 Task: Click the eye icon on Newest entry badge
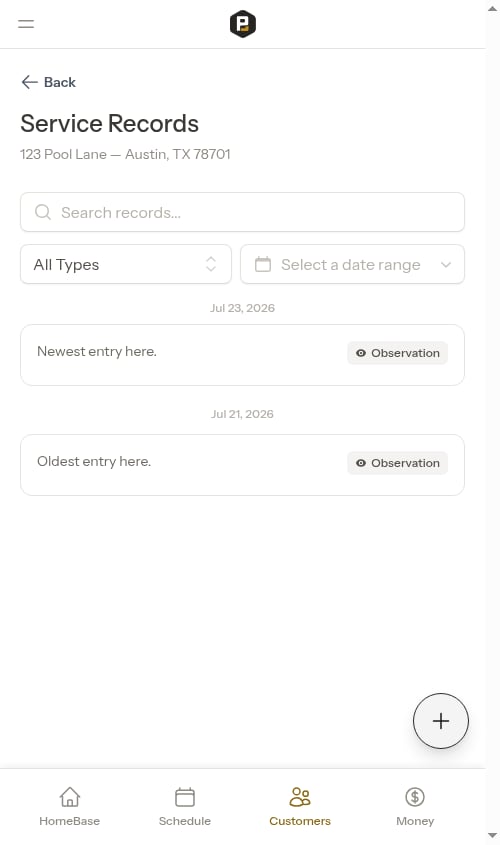pos(361,353)
